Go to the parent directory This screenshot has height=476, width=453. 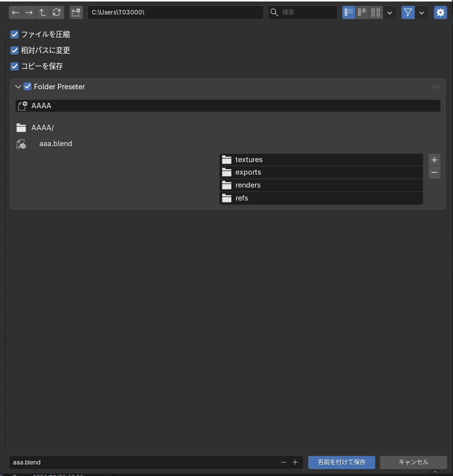click(42, 12)
